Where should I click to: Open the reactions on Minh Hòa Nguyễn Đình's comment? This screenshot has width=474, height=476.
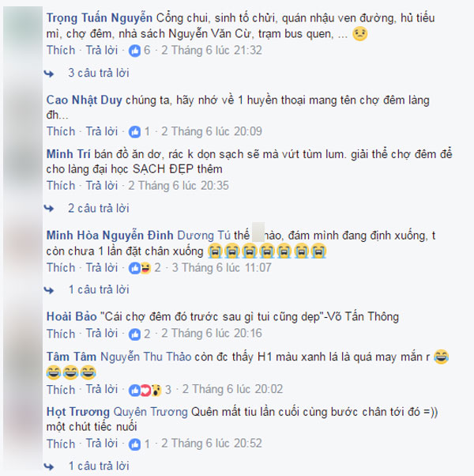coord(140,268)
